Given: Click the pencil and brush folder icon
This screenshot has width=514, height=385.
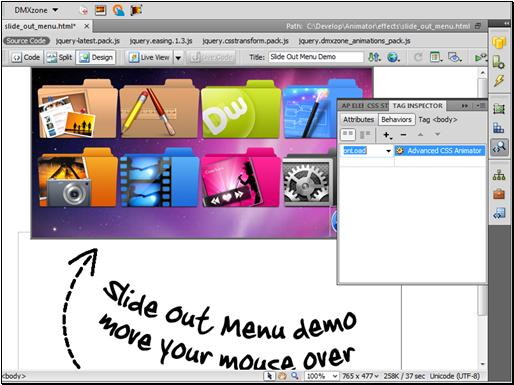Looking at the screenshot, I should [x=159, y=109].
